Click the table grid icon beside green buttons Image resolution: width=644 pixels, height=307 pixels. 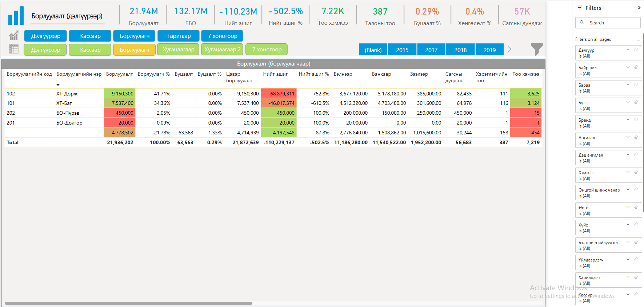14,49
